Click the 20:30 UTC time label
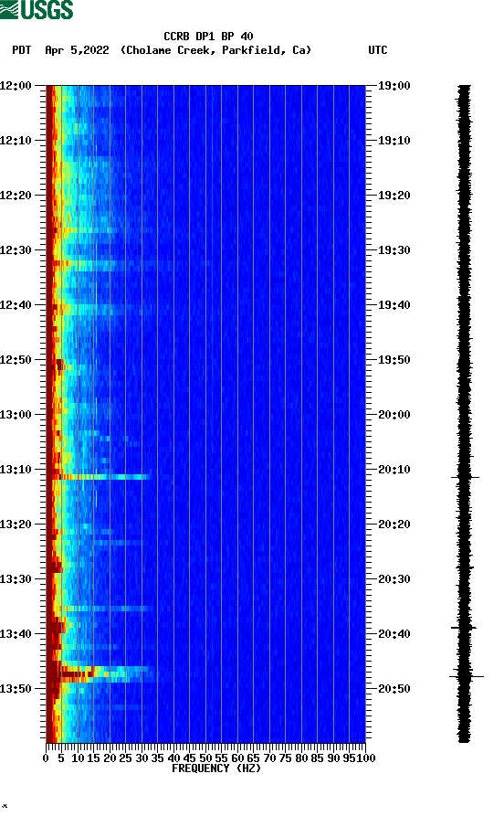This screenshot has height=816, width=504. (x=394, y=579)
